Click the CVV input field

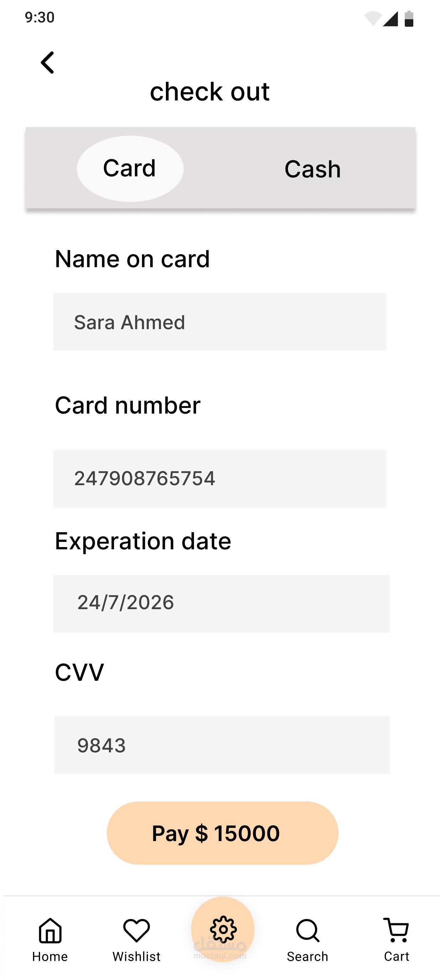(x=222, y=745)
